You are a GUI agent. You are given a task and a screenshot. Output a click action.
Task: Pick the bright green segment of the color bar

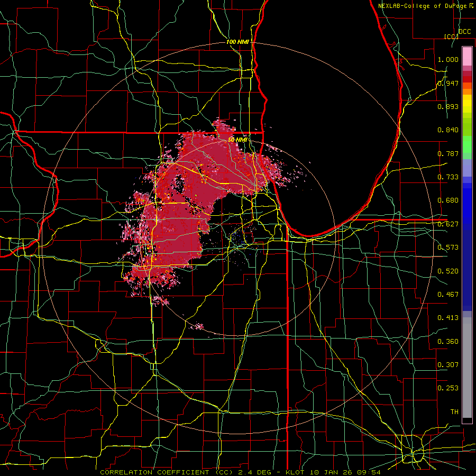(467, 144)
